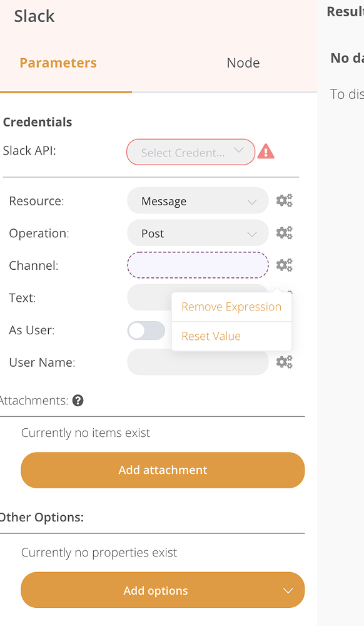
Task: Select the Parameters tab
Action: tap(58, 63)
